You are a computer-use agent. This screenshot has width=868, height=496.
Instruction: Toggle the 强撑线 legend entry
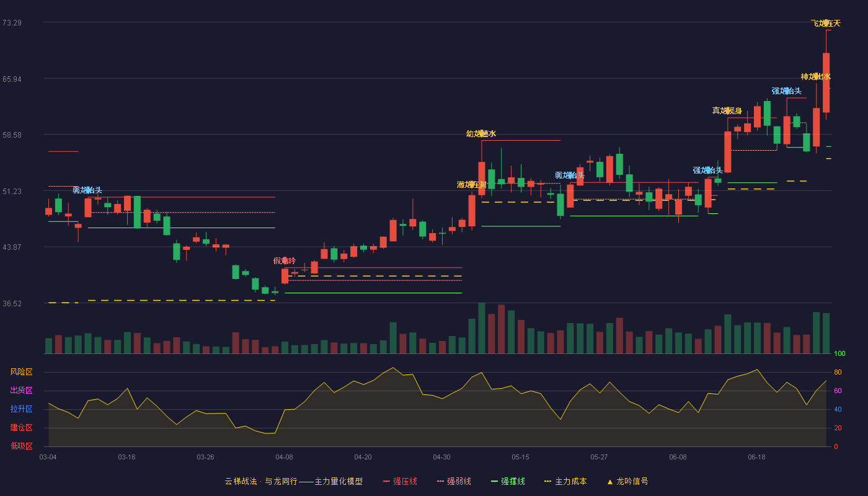pos(508,481)
